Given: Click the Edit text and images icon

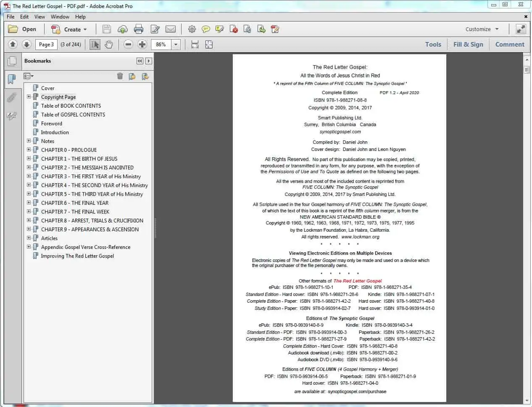Looking at the screenshot, I should point(155,29).
